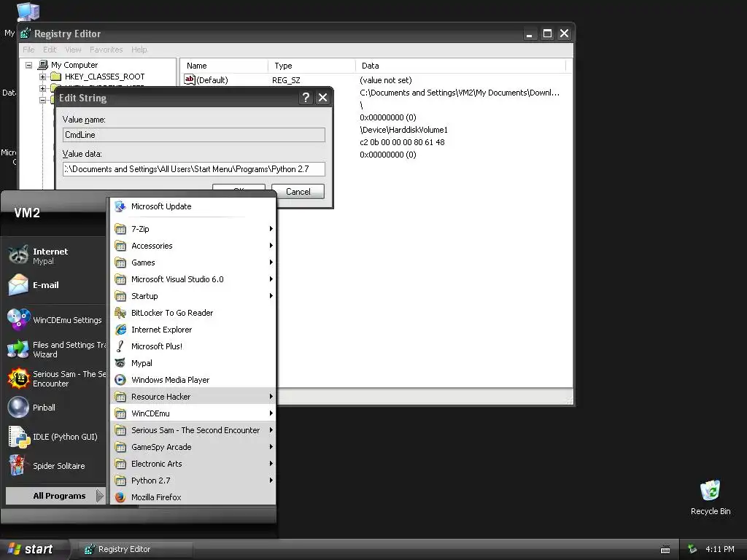Open the Games folder in All Programs

coord(193,262)
